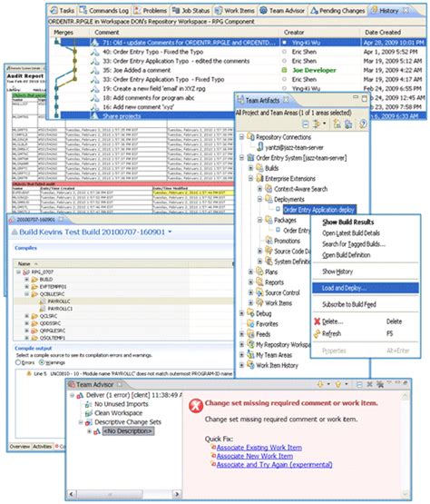Collapse the Descriptive Change Sets node in Team Advisor
Screen dimensions: 430x504
coord(81,422)
